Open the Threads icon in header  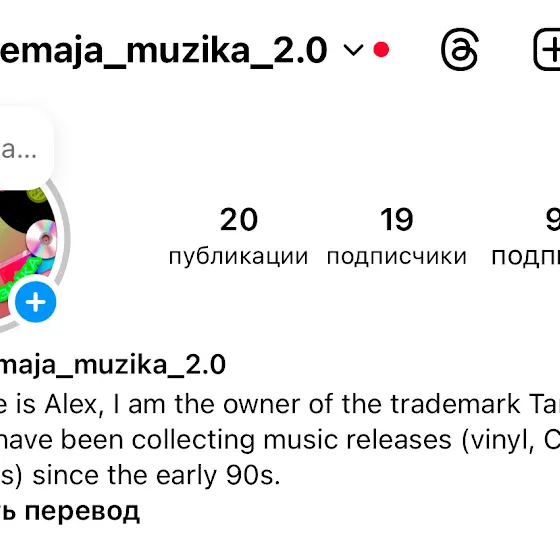pyautogui.click(x=460, y=49)
